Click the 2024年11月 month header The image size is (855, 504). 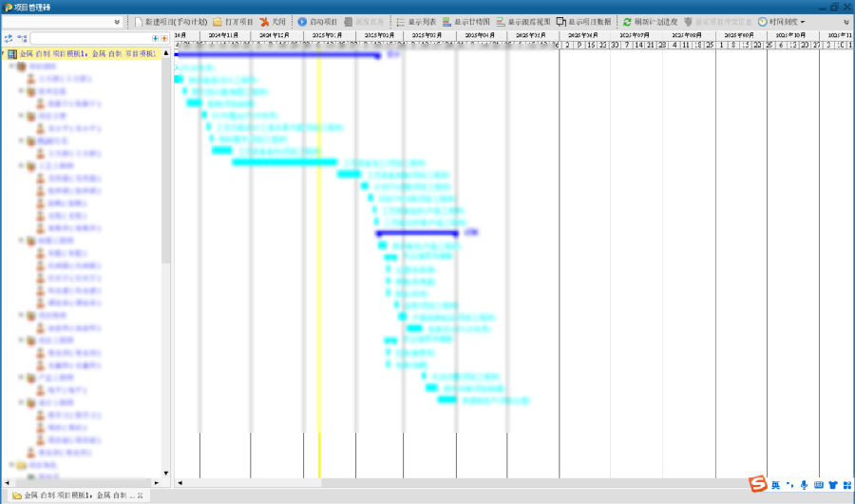tap(223, 35)
